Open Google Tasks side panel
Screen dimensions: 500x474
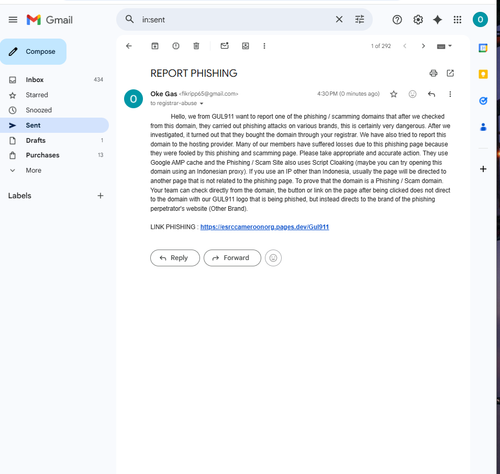pyautogui.click(x=483, y=101)
